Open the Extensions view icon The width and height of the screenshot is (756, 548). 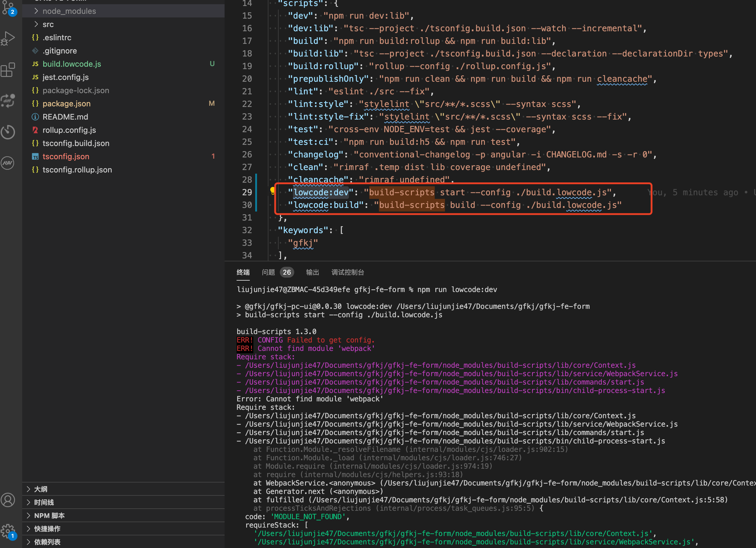(x=8, y=69)
